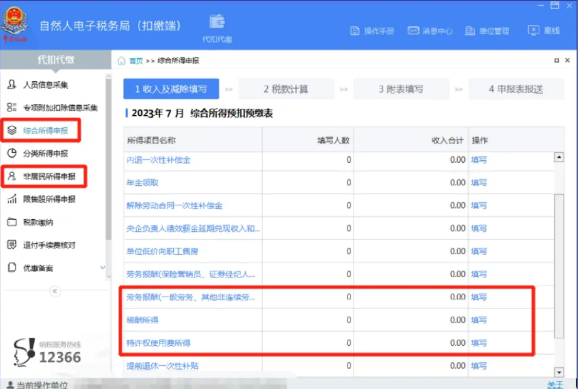This screenshot has width=578, height=389.
Task: Open the 年金领取 item
Action: 142,183
